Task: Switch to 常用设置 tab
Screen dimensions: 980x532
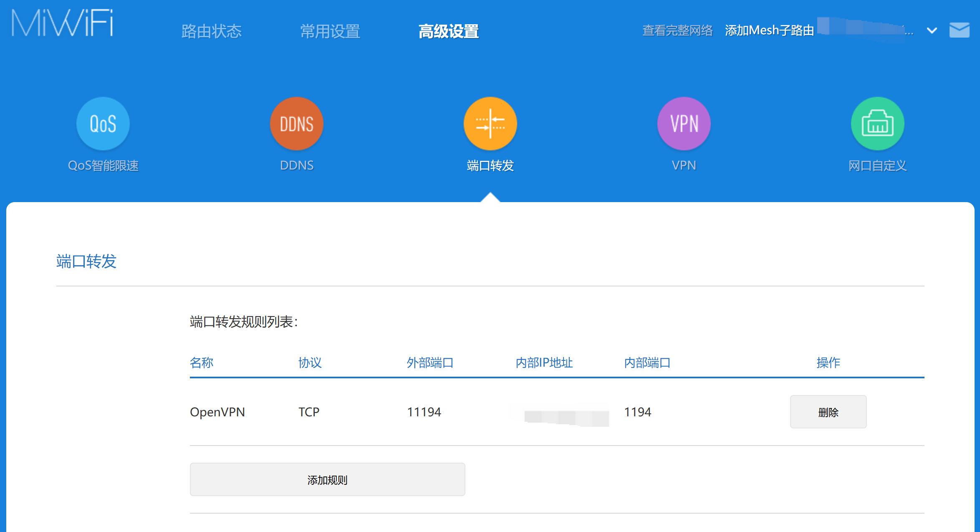Action: pyautogui.click(x=330, y=31)
